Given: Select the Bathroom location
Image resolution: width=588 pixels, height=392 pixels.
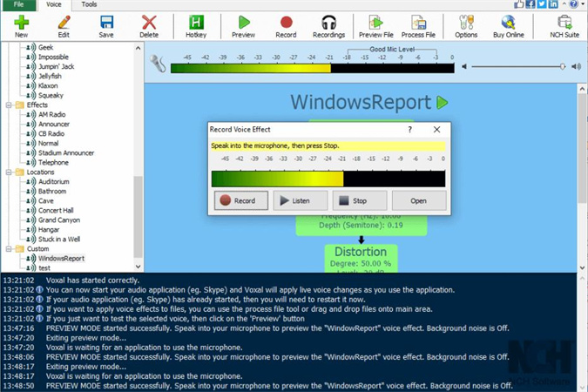Looking at the screenshot, I should coord(52,192).
